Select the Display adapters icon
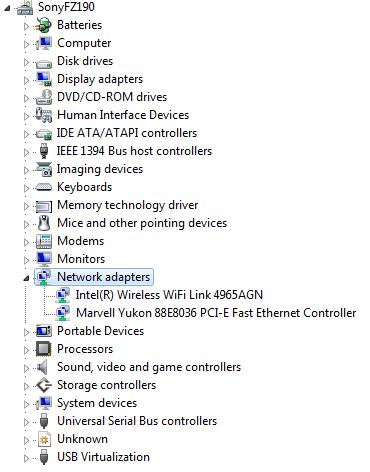The height and width of the screenshot is (472, 370). click(44, 79)
